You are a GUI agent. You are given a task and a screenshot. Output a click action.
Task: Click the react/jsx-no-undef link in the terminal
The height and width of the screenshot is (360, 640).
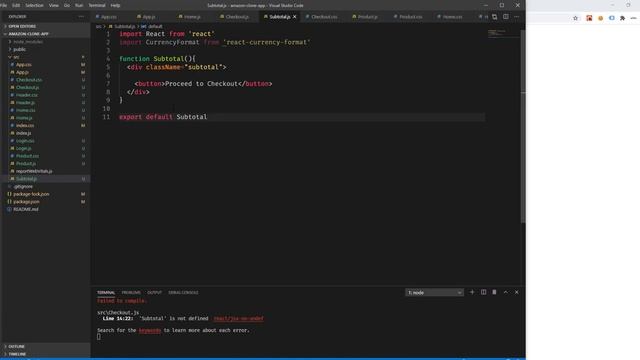(238, 318)
